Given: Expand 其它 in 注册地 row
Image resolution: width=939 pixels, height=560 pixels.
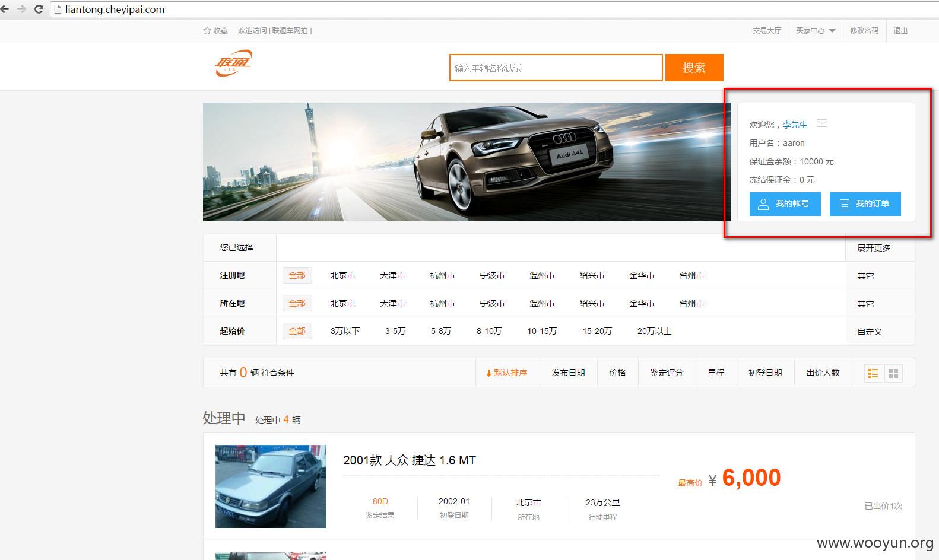Looking at the screenshot, I should pos(865,276).
